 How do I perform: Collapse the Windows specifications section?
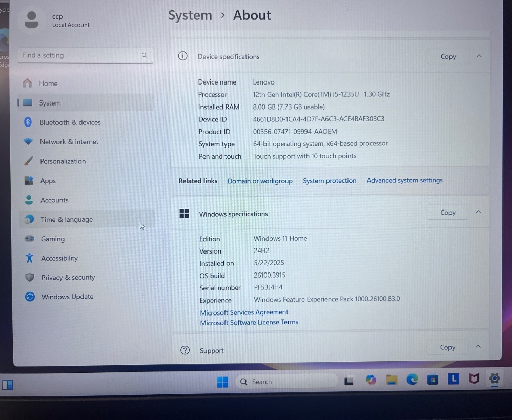478,212
